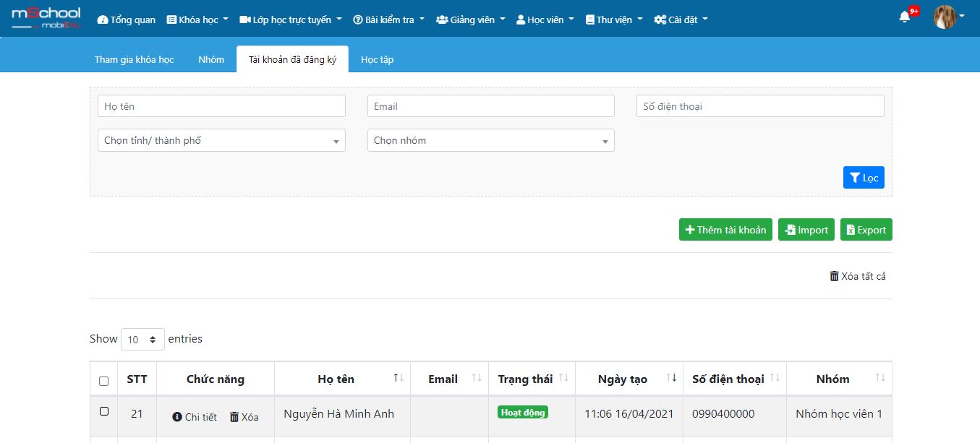This screenshot has height=443, width=980.
Task: Toggle the select-all checkbox in table header
Action: [x=103, y=381]
